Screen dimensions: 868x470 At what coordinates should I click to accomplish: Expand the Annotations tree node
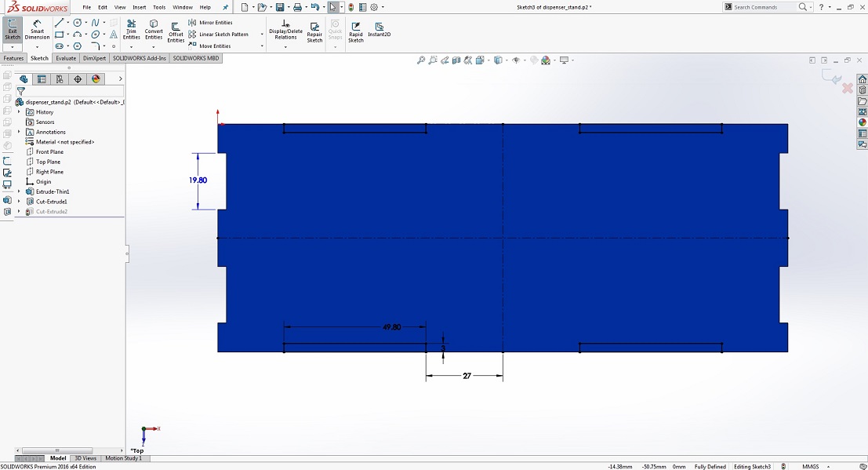(19, 132)
